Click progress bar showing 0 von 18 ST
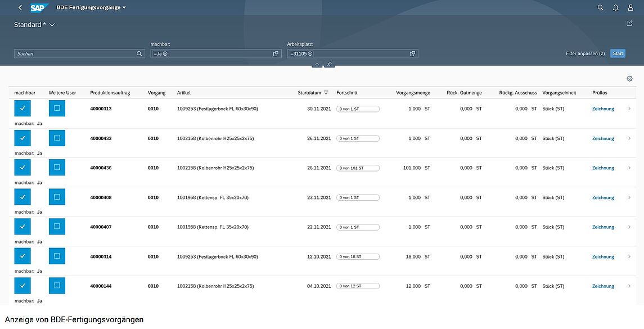The height and width of the screenshot is (329, 644). [x=358, y=256]
